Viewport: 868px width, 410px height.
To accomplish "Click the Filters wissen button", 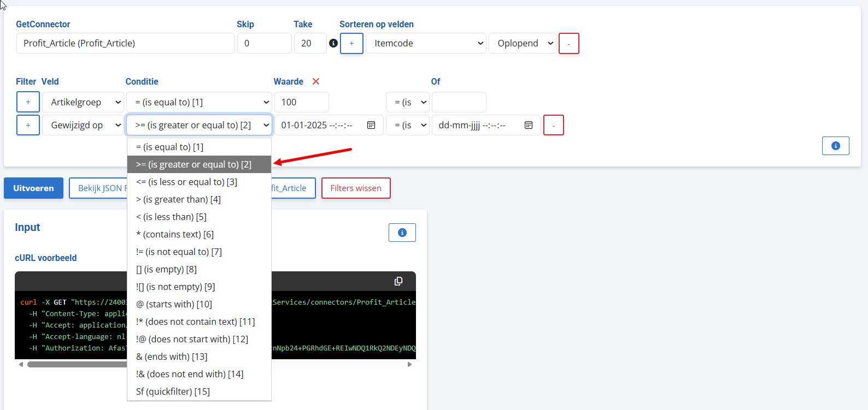I will (356, 188).
